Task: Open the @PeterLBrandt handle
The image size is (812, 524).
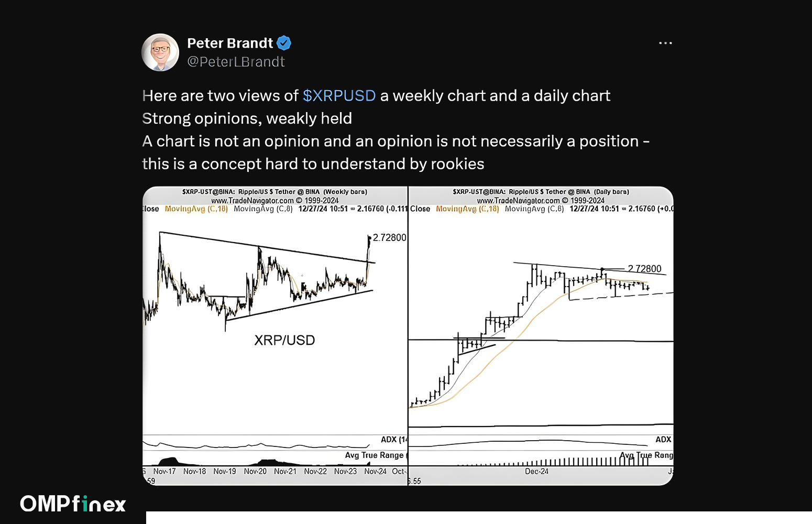Action: click(236, 62)
